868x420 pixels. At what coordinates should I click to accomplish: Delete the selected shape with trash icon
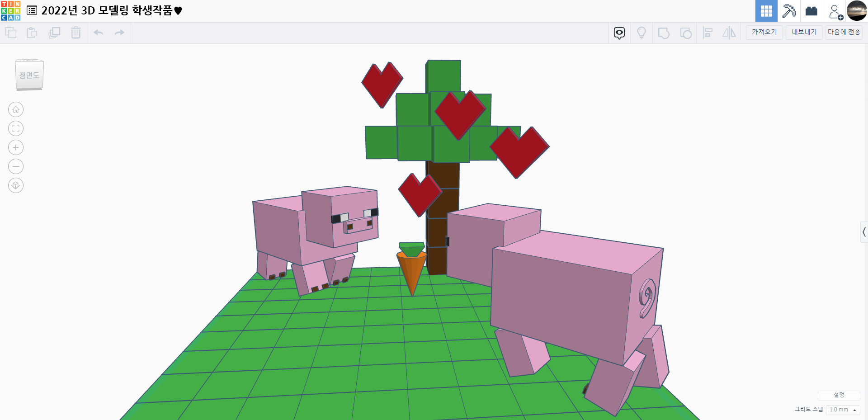click(76, 33)
